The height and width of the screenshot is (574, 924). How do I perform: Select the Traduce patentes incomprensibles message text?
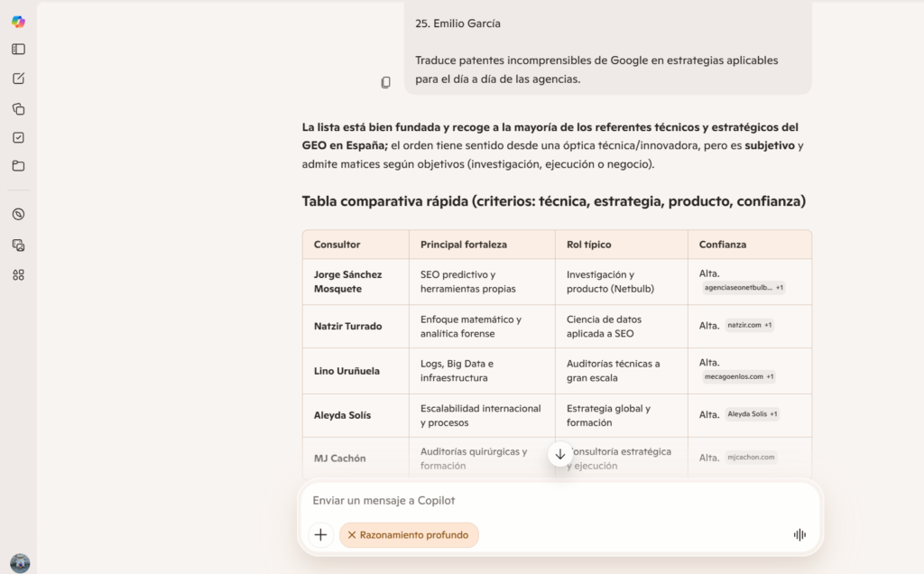[596, 69]
